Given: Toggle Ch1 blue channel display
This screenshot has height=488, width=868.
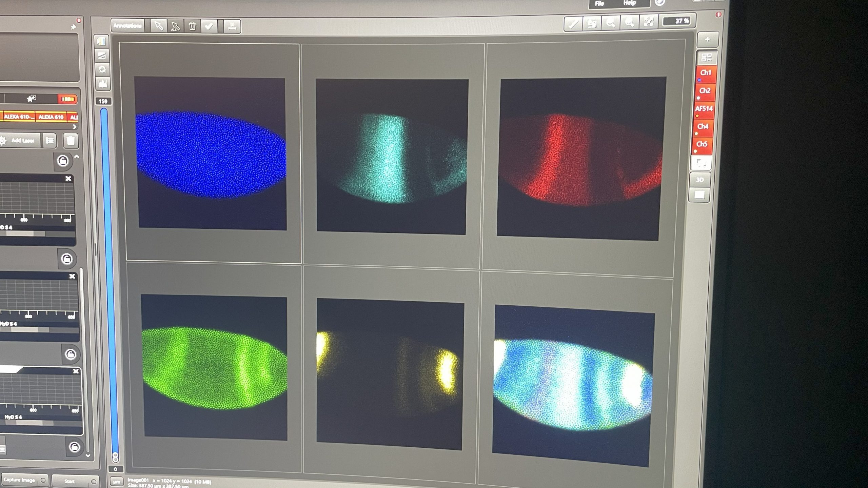Looking at the screenshot, I should (x=706, y=74).
